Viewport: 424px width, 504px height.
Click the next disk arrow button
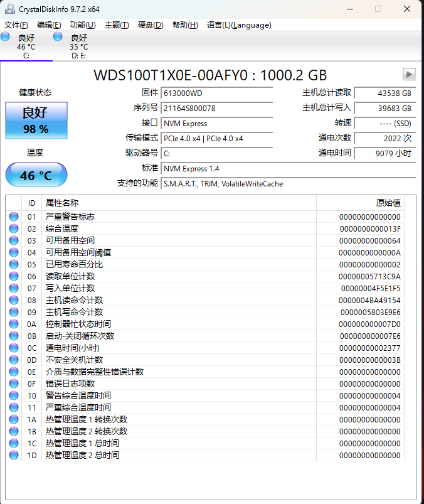click(409, 75)
